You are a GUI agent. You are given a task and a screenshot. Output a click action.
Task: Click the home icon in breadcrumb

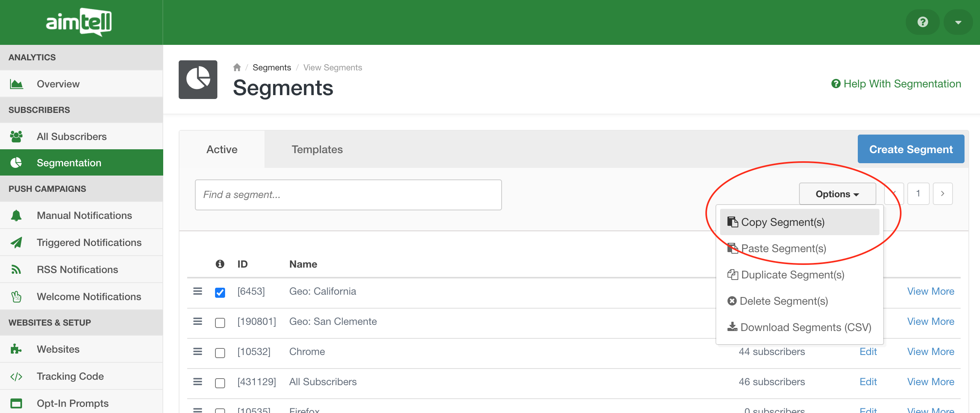pos(237,68)
